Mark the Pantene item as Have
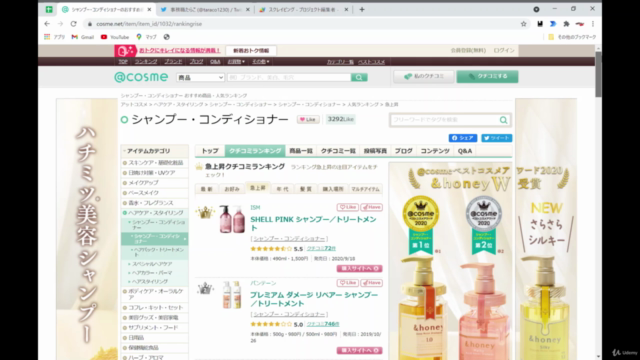The width and height of the screenshot is (640, 360). (x=371, y=282)
